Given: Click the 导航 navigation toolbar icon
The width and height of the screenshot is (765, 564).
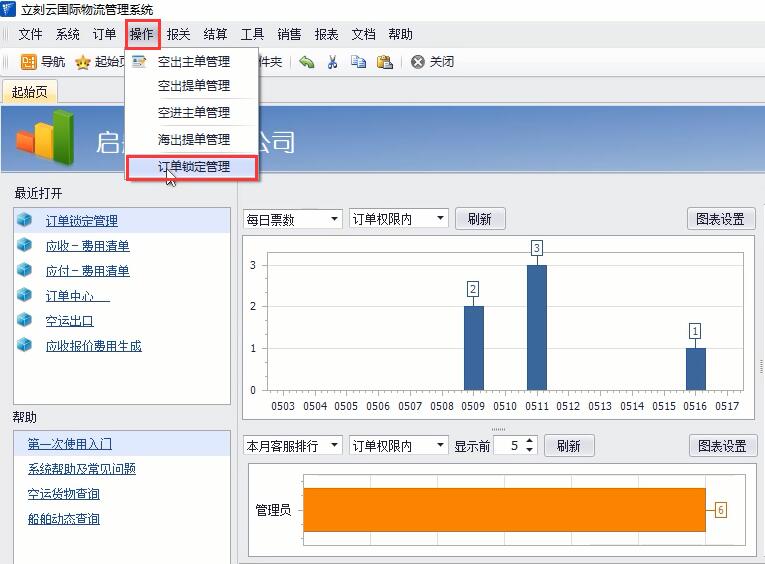Looking at the screenshot, I should pos(29,62).
